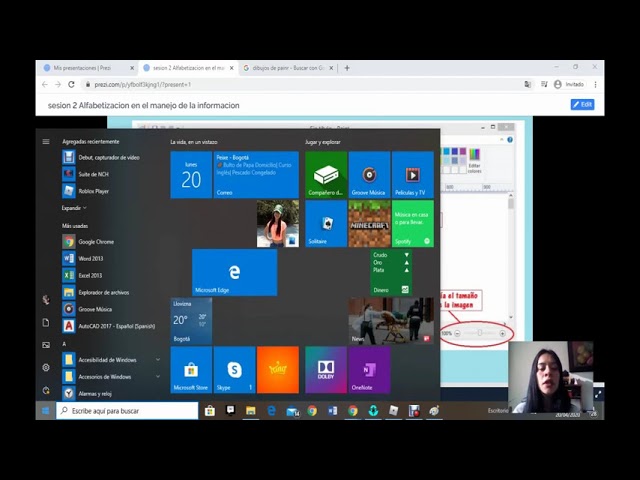Open Word from the taskbar

coord(333,411)
